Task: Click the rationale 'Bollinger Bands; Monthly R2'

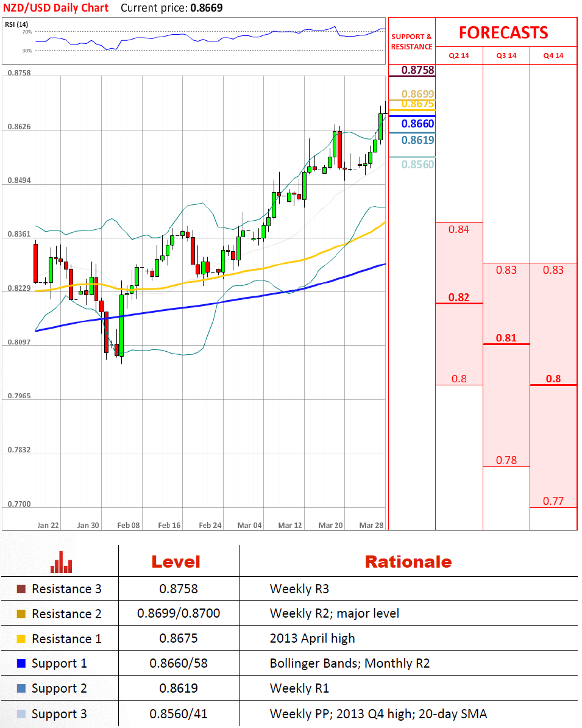Action: [x=350, y=663]
